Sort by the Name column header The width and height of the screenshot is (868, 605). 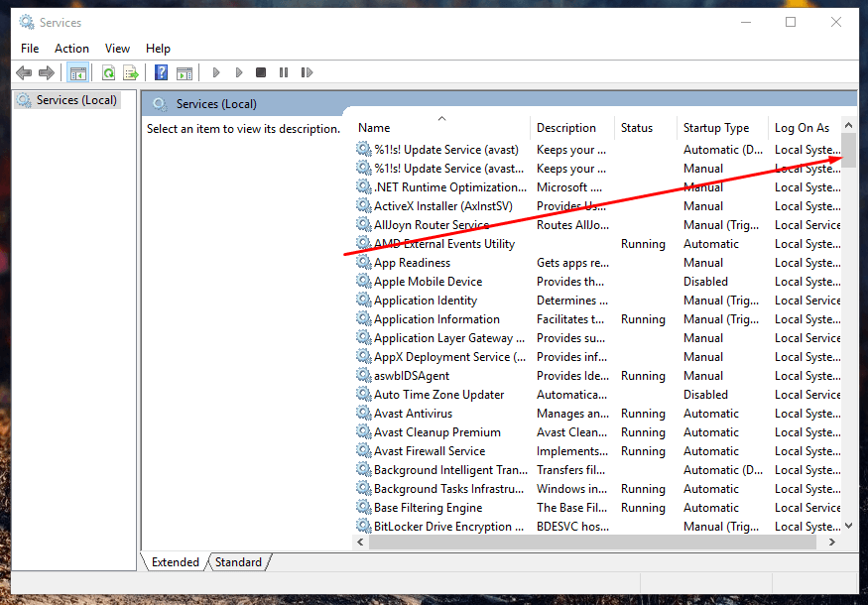point(441,128)
